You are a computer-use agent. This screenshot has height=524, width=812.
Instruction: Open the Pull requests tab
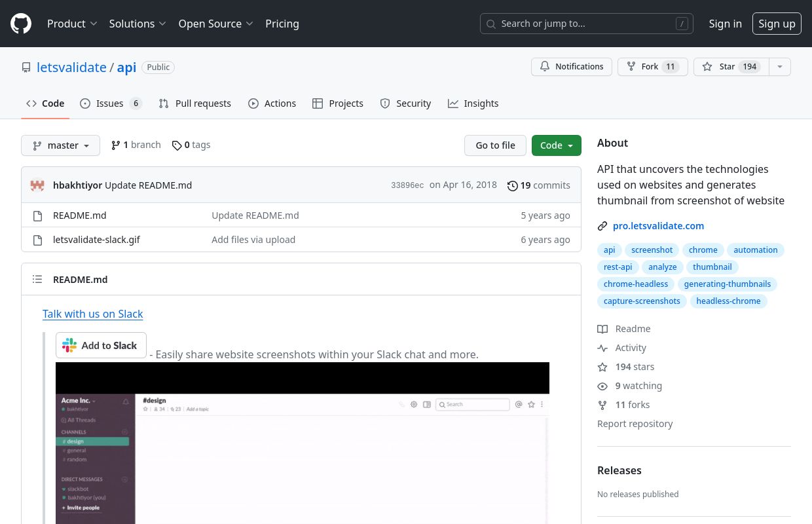click(x=195, y=103)
